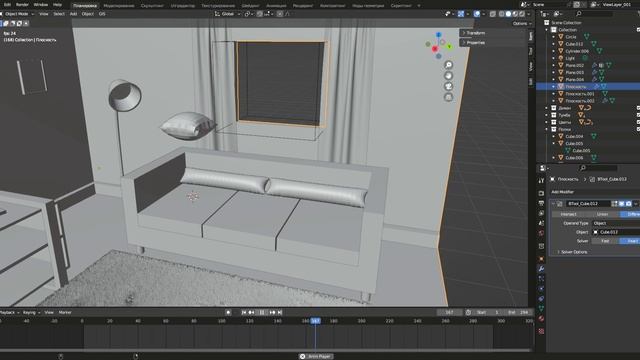Toggle Цветы collection checkbox

click(638, 122)
